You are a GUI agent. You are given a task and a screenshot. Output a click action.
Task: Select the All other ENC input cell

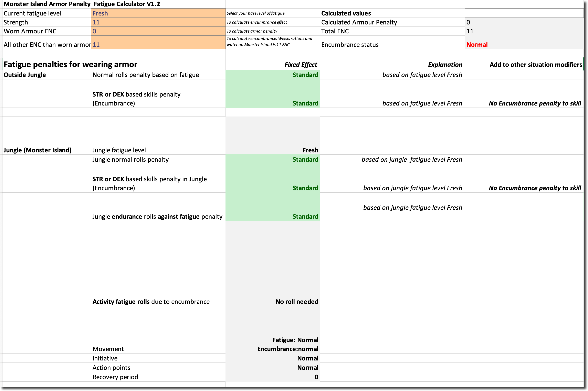pos(158,43)
